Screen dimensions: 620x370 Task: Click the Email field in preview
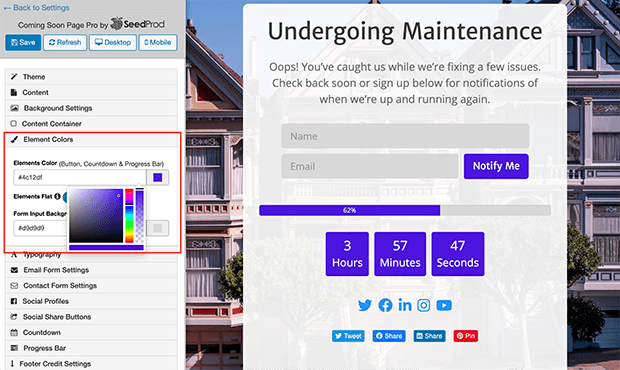pyautogui.click(x=370, y=166)
